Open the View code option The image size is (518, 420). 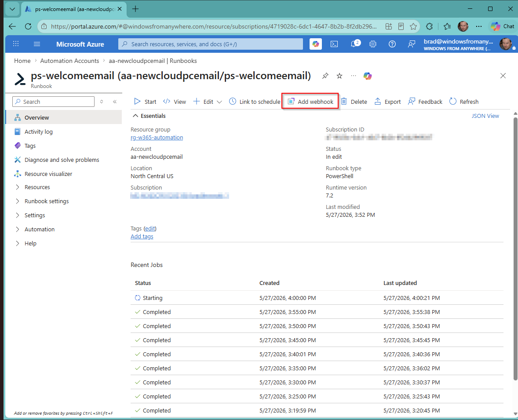175,102
